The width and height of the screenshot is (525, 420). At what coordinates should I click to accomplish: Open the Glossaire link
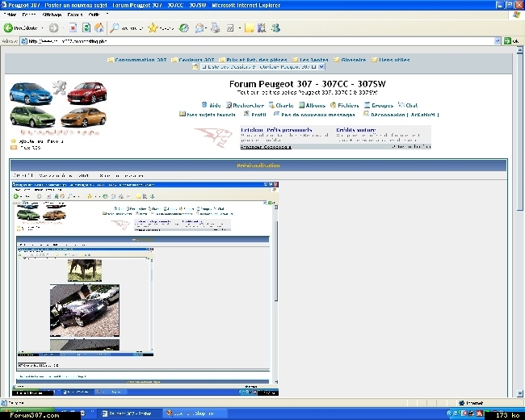pos(354,60)
